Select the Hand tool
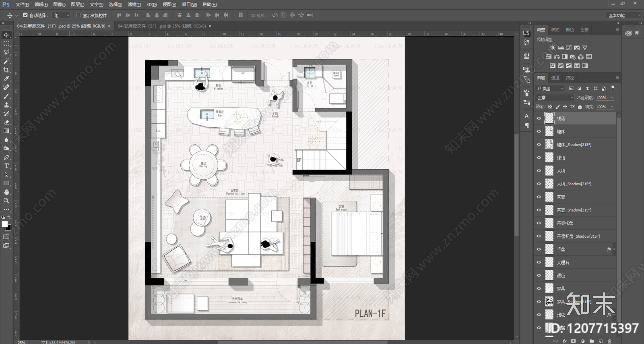The height and width of the screenshot is (344, 644). coord(6,192)
